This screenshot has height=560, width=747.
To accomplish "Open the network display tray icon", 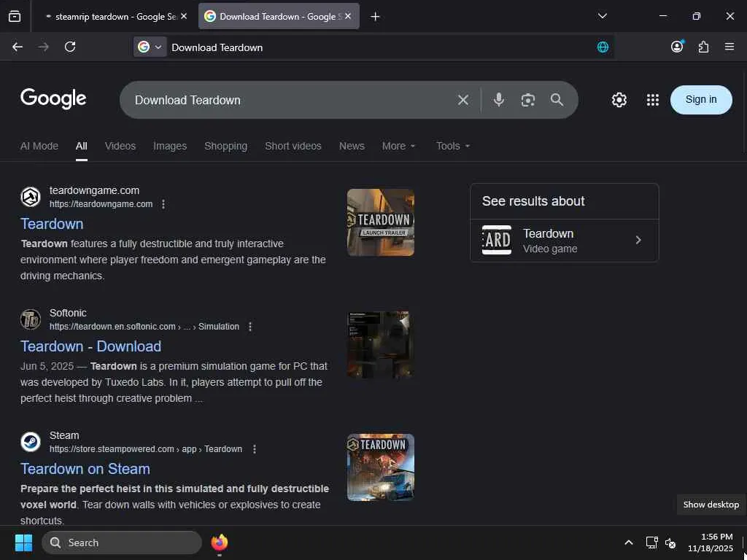I will (651, 542).
